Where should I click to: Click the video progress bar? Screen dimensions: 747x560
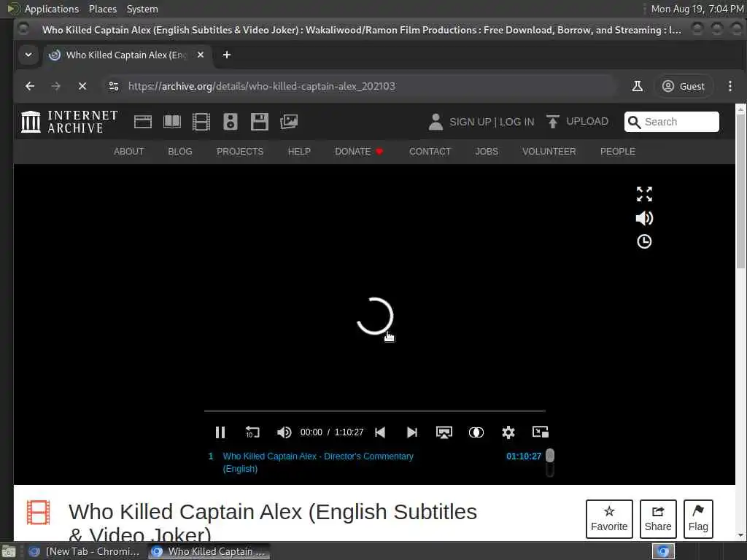click(375, 411)
